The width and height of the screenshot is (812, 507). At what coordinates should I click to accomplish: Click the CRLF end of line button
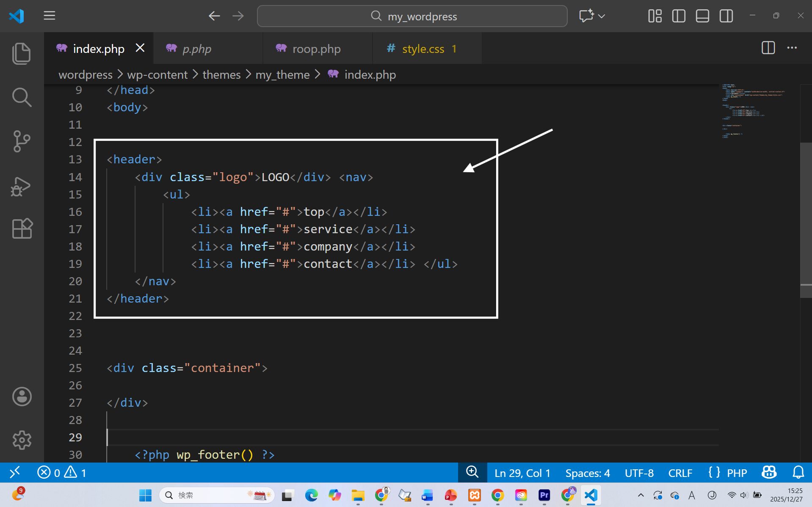[680, 473]
